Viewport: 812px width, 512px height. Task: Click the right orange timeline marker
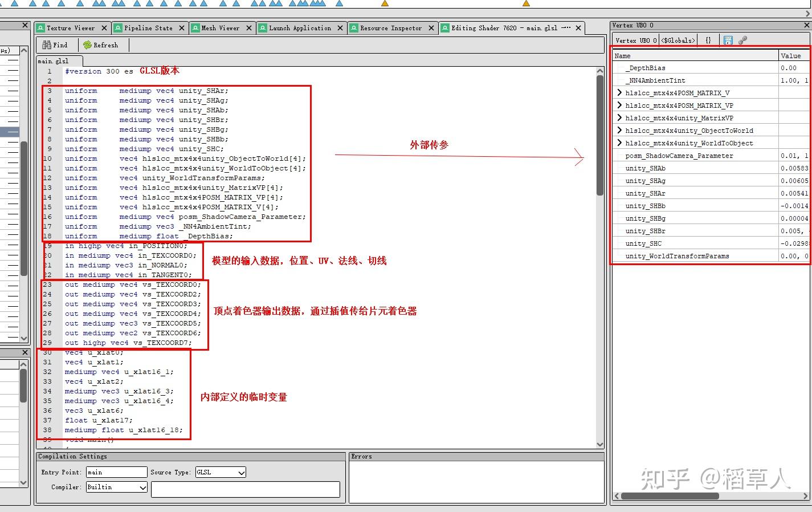[x=526, y=3]
